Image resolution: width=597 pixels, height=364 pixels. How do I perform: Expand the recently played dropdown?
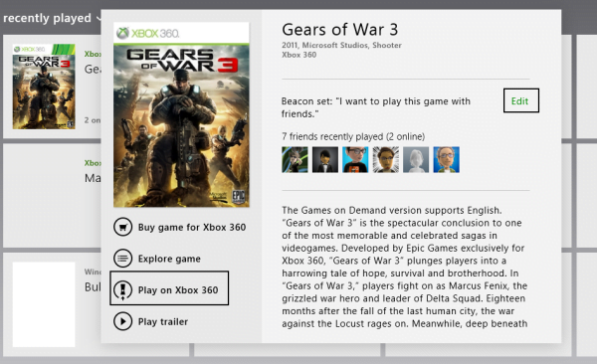coord(53,18)
